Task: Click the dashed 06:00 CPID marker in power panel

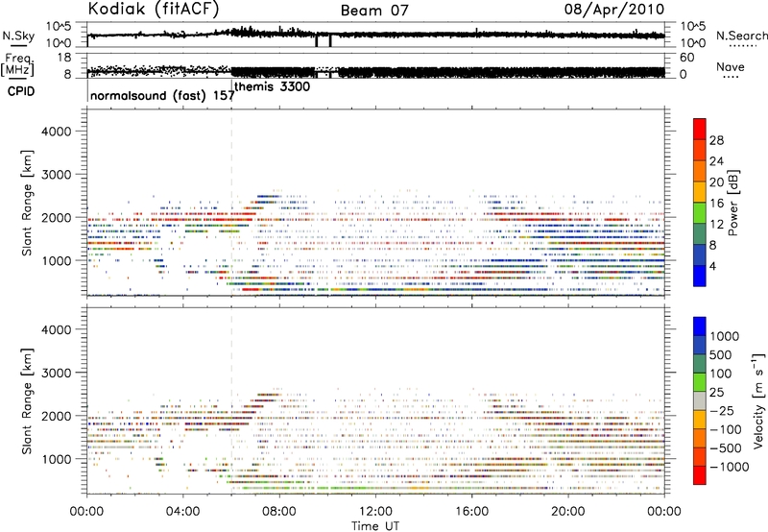Action: (x=231, y=203)
